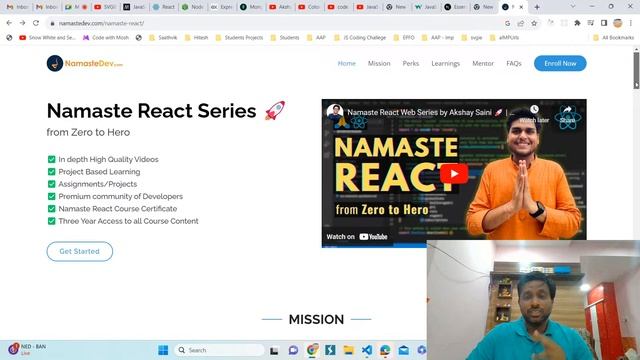This screenshot has width=640, height=360.
Task: Open the Code with Mosh bookmark
Action: coord(106,38)
